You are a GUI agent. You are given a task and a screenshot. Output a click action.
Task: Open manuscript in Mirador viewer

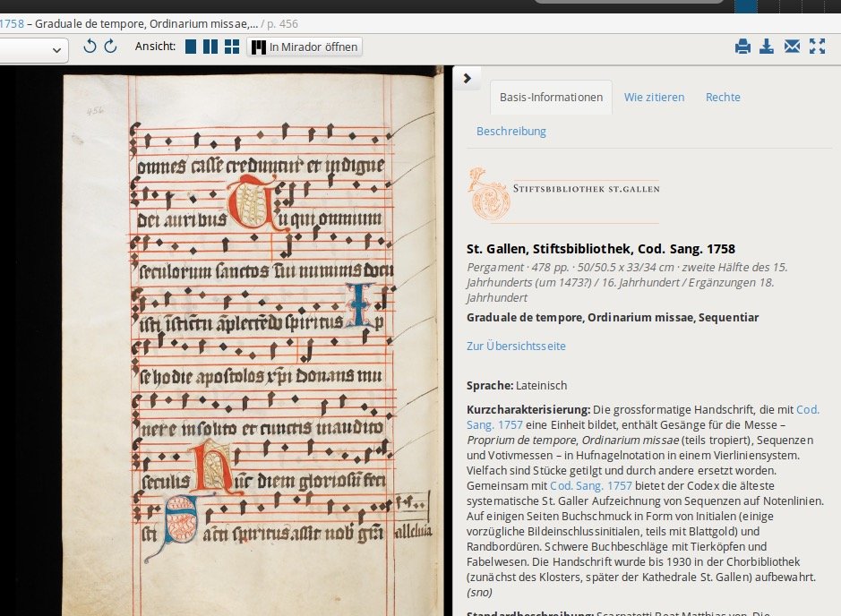click(305, 47)
